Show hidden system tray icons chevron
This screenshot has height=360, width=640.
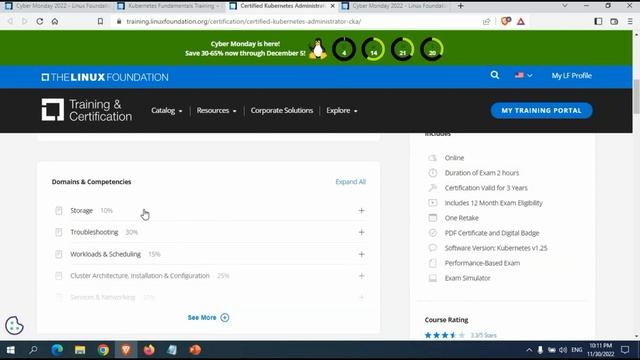point(529,350)
